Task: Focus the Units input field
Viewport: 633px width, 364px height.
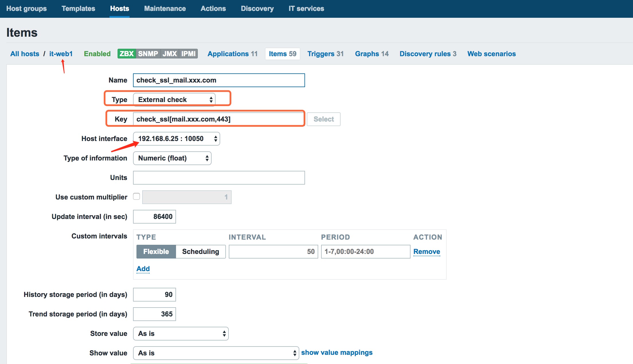Action: 219,178
